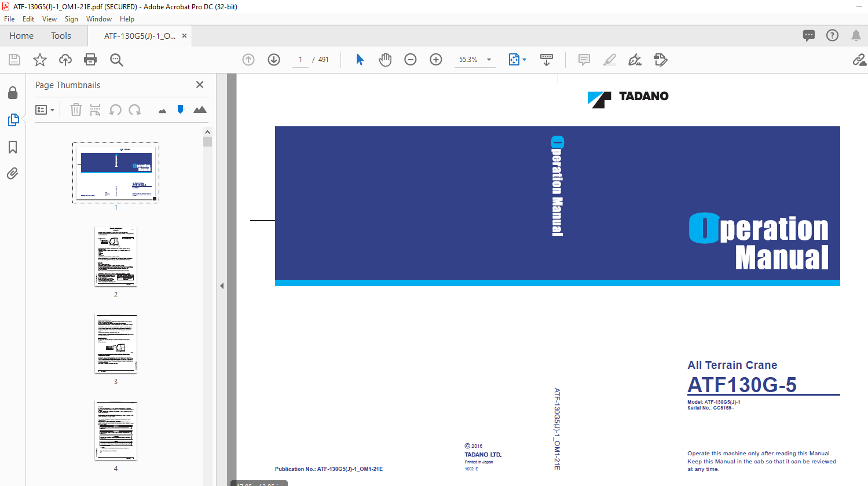This screenshot has width=868, height=486.
Task: Click the 'Serial No.: GC5159–' text
Action: coord(710,408)
